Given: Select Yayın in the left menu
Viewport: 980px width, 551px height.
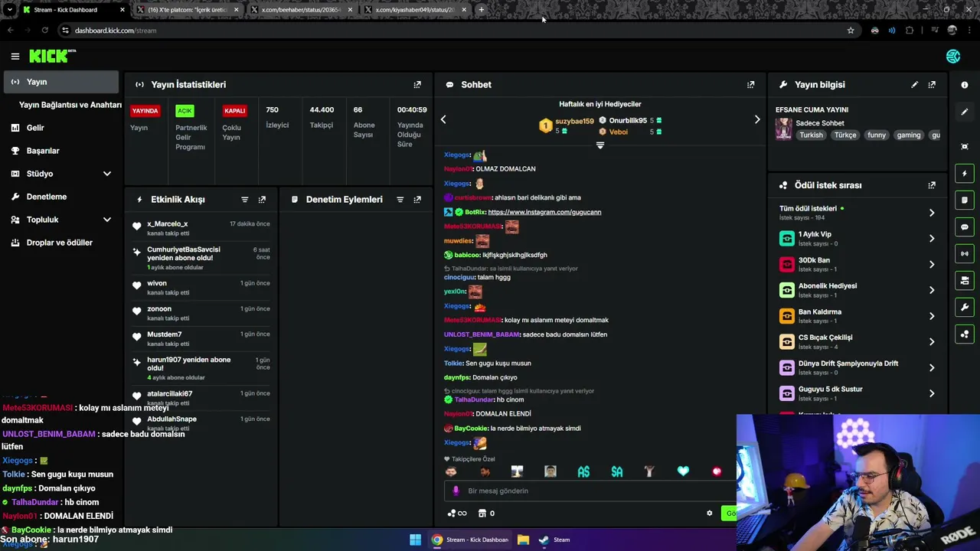Looking at the screenshot, I should 61,82.
